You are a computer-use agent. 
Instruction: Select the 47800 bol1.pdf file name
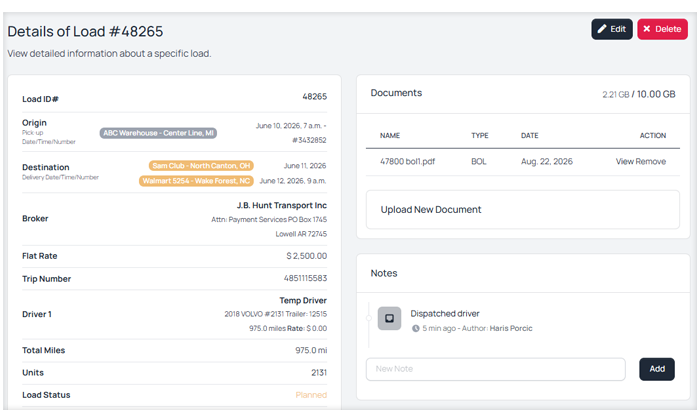point(407,162)
